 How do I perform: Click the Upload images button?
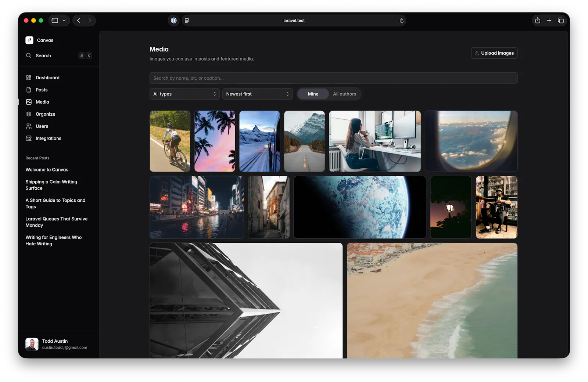point(494,53)
